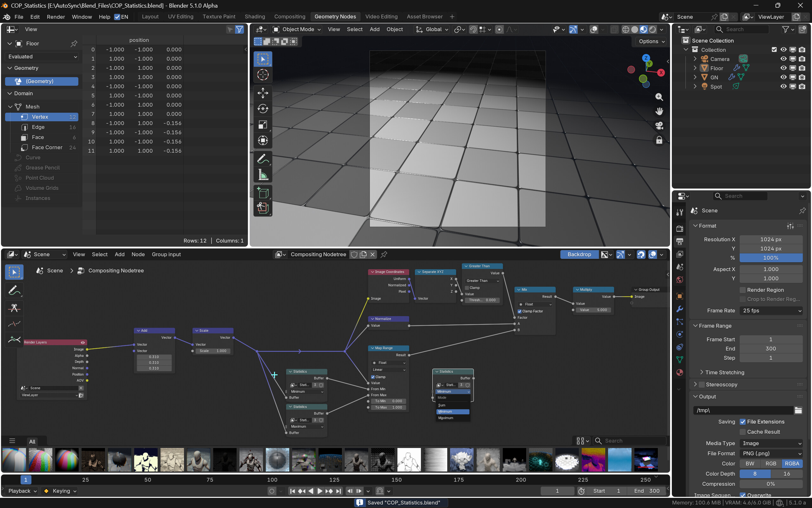Click the browse output folder icon

tap(798, 410)
